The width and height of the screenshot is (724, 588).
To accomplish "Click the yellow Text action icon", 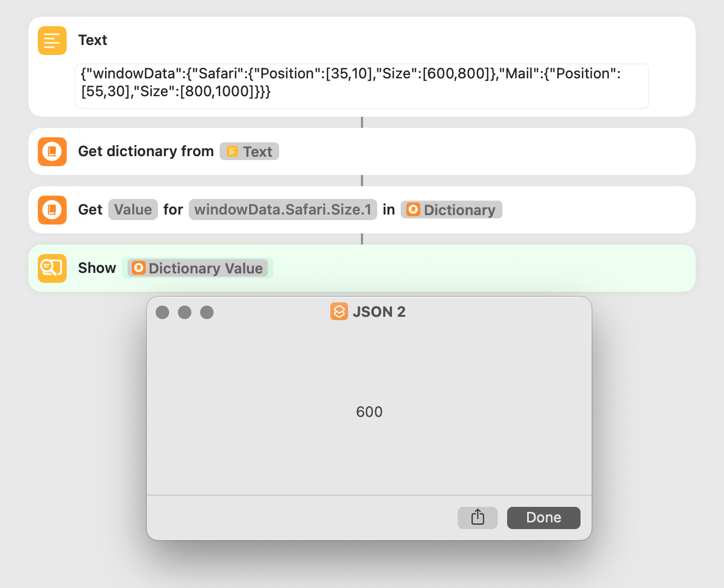I will 52,41.
